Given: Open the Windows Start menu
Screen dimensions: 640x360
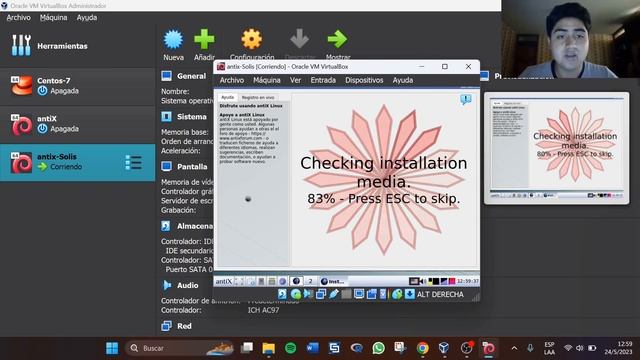Looking at the screenshot, I should 112,348.
